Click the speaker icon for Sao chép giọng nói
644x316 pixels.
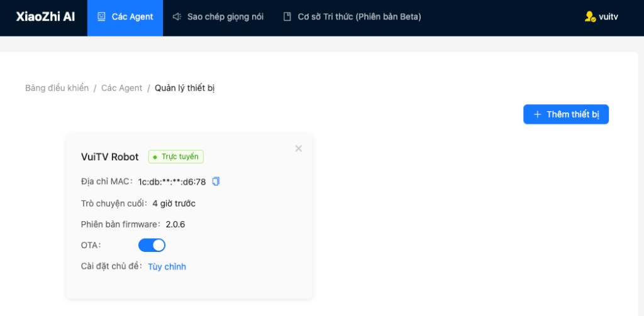(x=177, y=17)
